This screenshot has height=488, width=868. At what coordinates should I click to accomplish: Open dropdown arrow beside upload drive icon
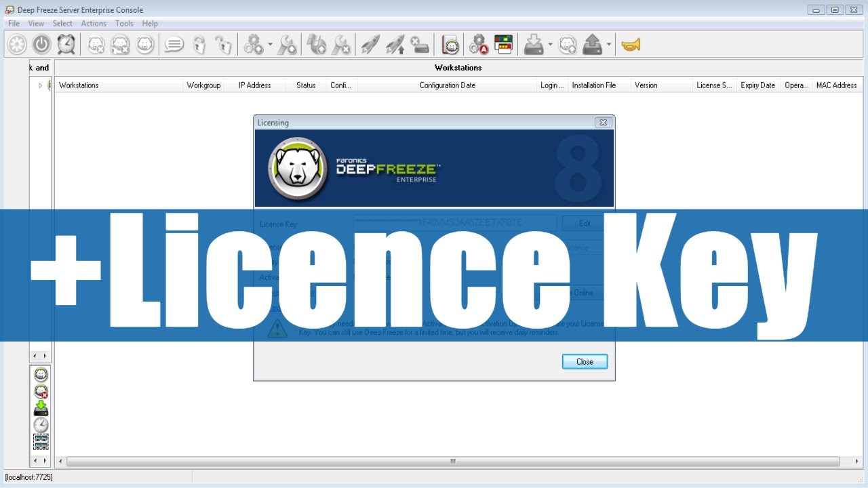pyautogui.click(x=609, y=45)
